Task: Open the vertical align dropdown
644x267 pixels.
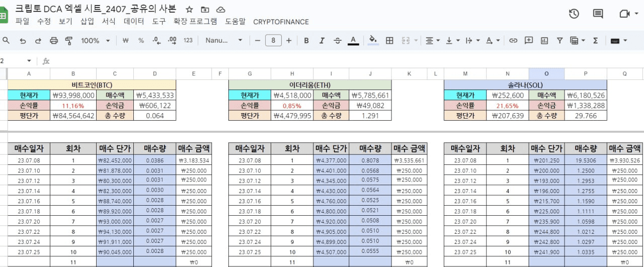Action: (452, 41)
